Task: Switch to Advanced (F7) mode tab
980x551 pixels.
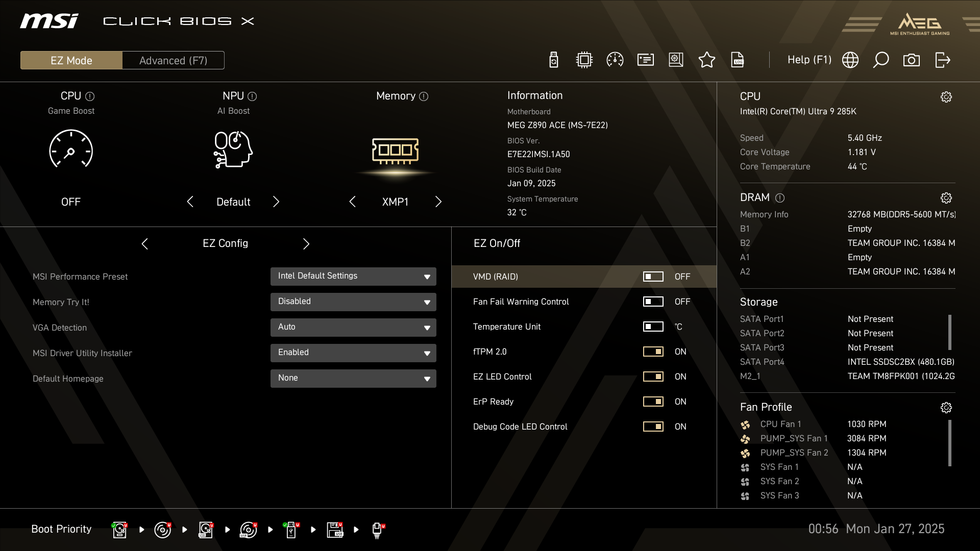Action: pyautogui.click(x=173, y=60)
